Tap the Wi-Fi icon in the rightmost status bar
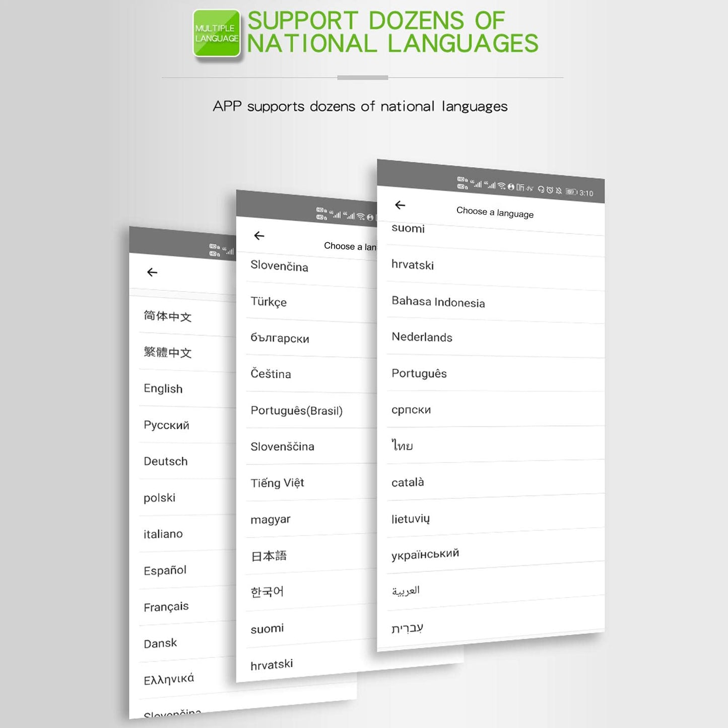This screenshot has width=728, height=728. [501, 186]
